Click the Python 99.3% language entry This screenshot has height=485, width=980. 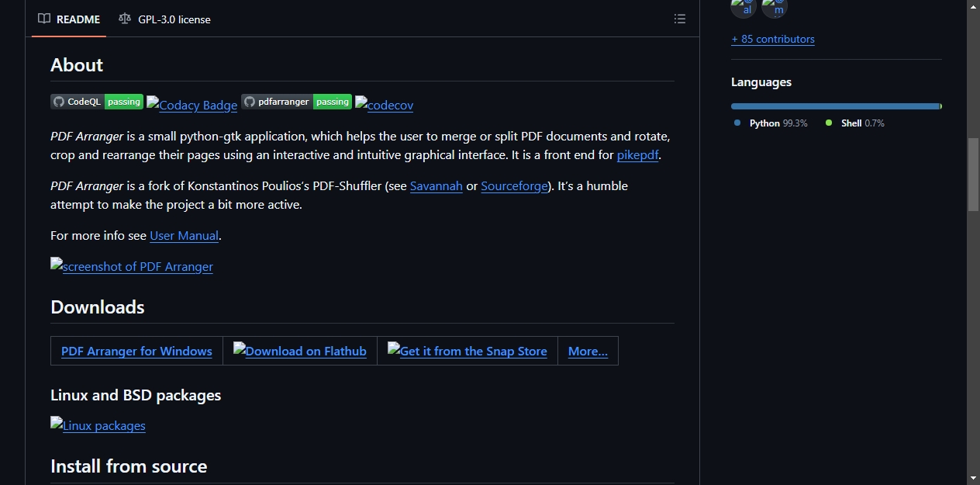[771, 123]
